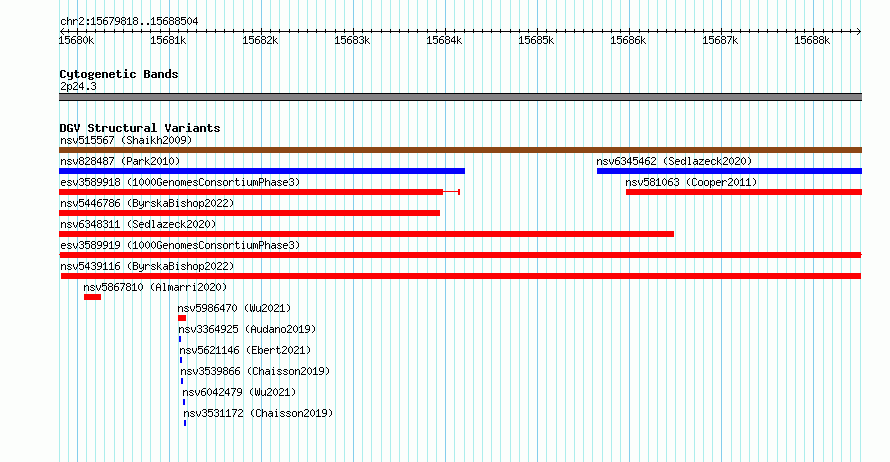Open nsv3364925 (Audano2019) label

coord(247,329)
